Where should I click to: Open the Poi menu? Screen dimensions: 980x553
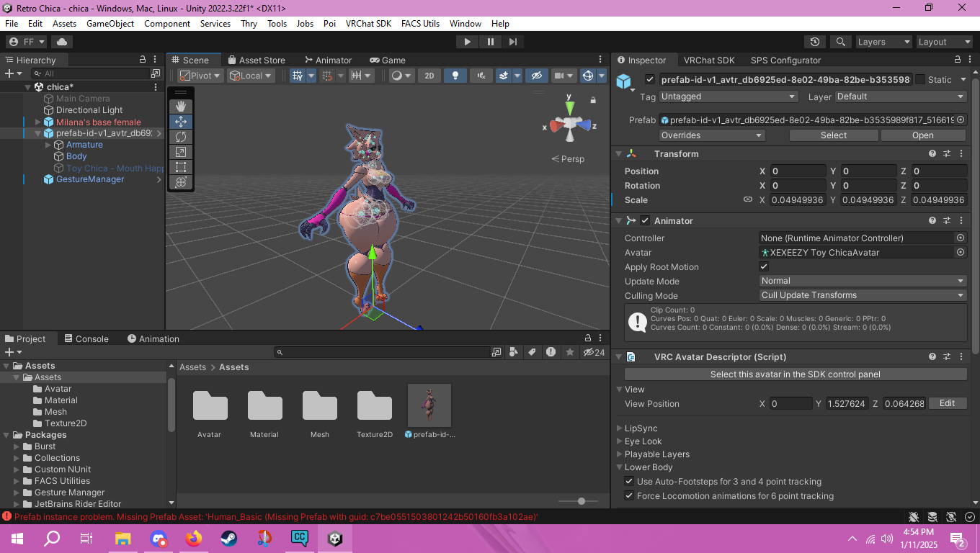point(329,24)
